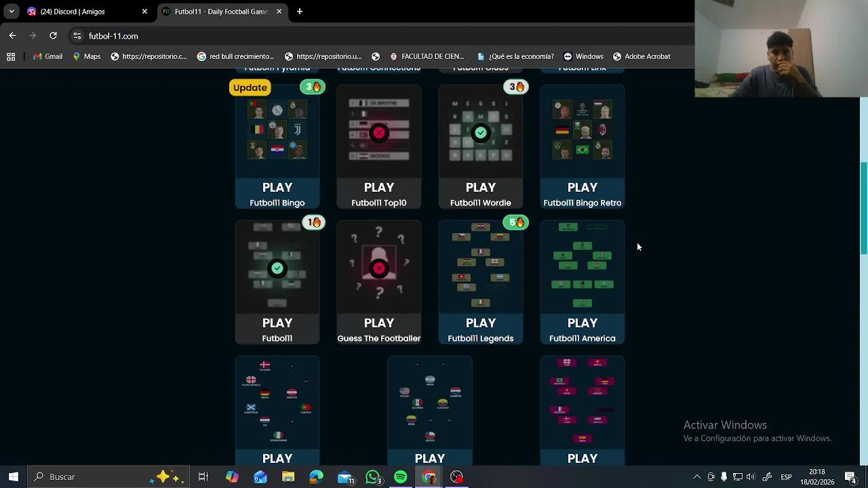Click the 3 streak flame on Bingo
The image size is (868, 488).
[x=313, y=87]
